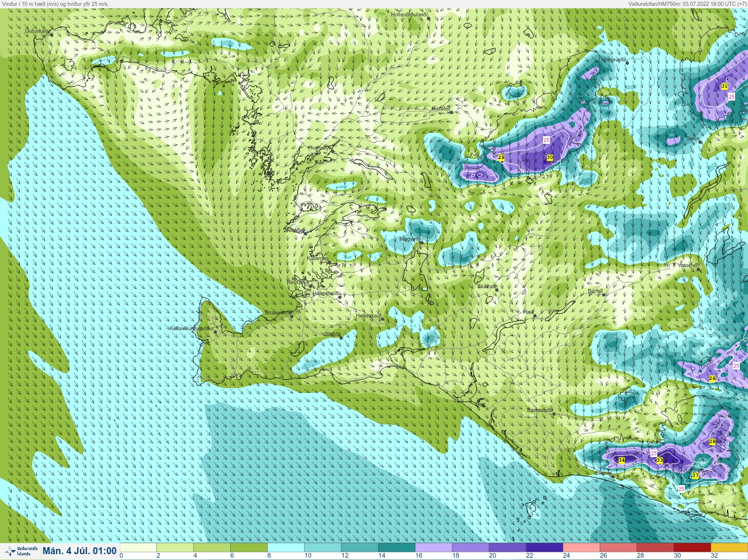Click the 2–4 m/s light green legend swatch
Viewport: 748px width, 560px height.
pos(175,548)
